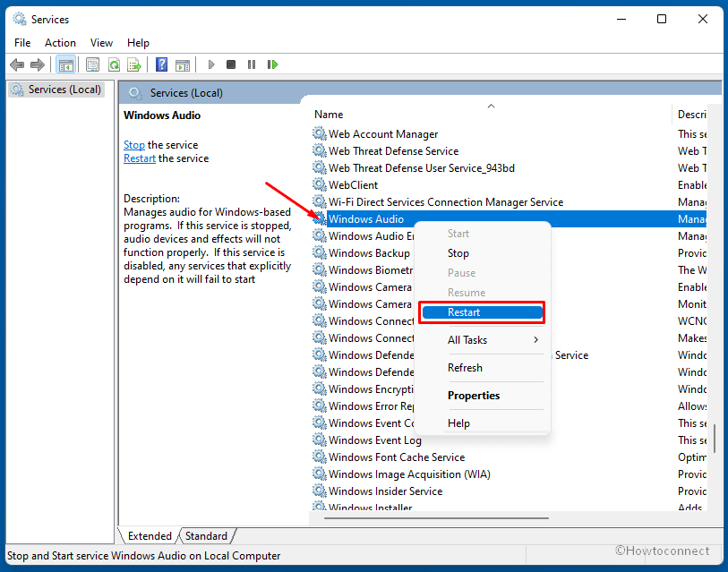Viewport: 728px width, 572px height.
Task: Click gear icon in Services (Local) header
Action: 135,93
